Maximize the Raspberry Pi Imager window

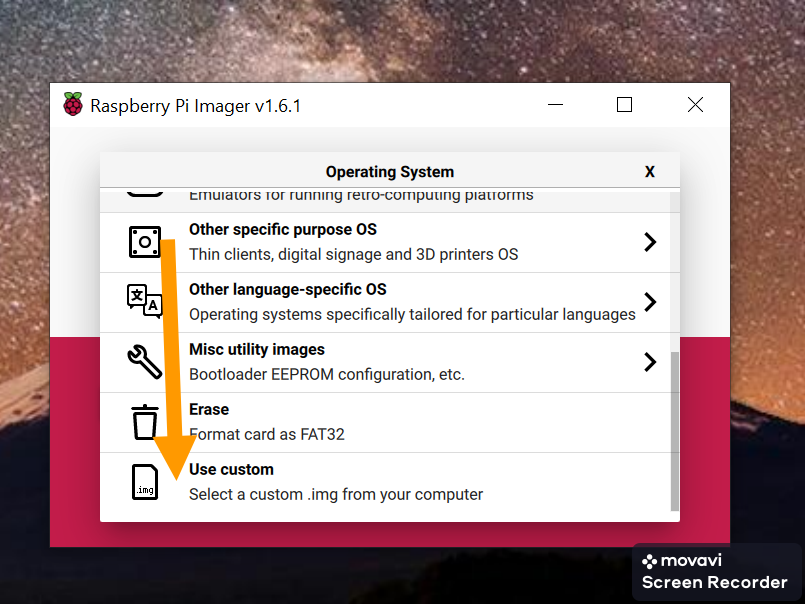click(x=624, y=105)
